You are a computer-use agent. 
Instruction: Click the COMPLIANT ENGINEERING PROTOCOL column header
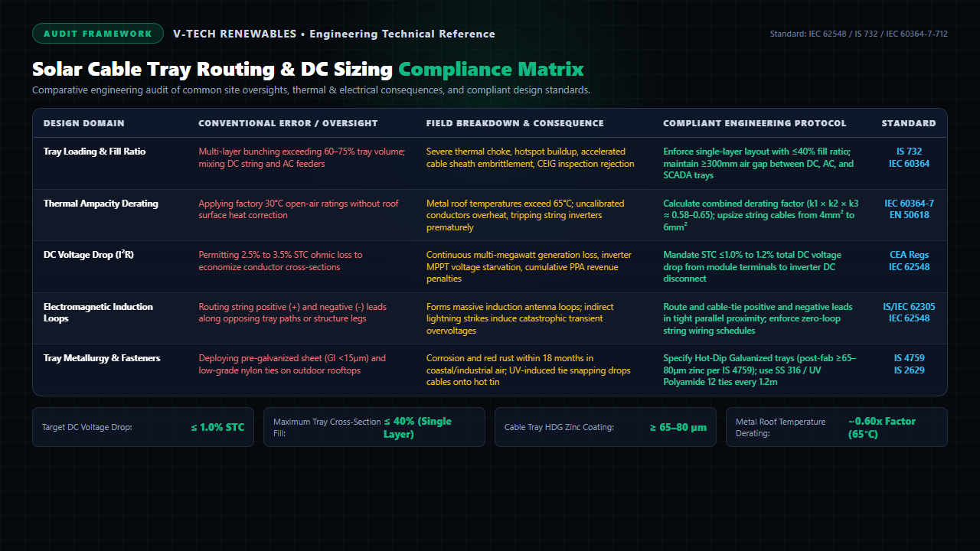(x=755, y=123)
